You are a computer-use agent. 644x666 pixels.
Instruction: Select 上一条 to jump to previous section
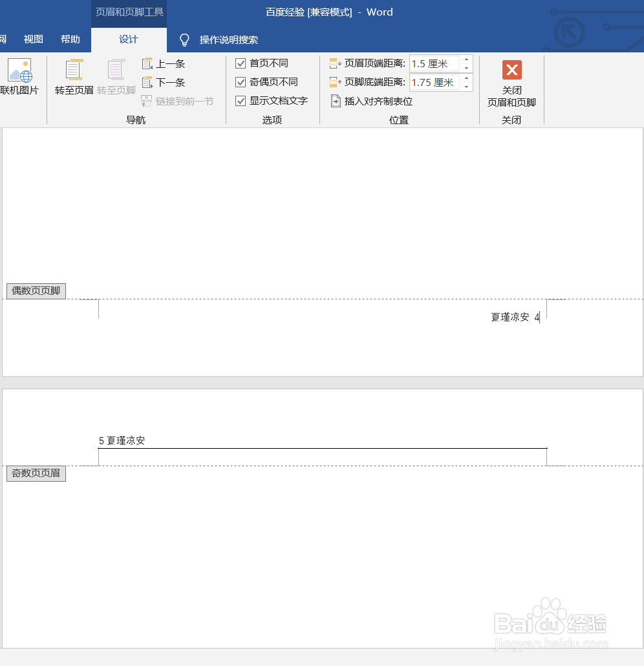tap(162, 64)
